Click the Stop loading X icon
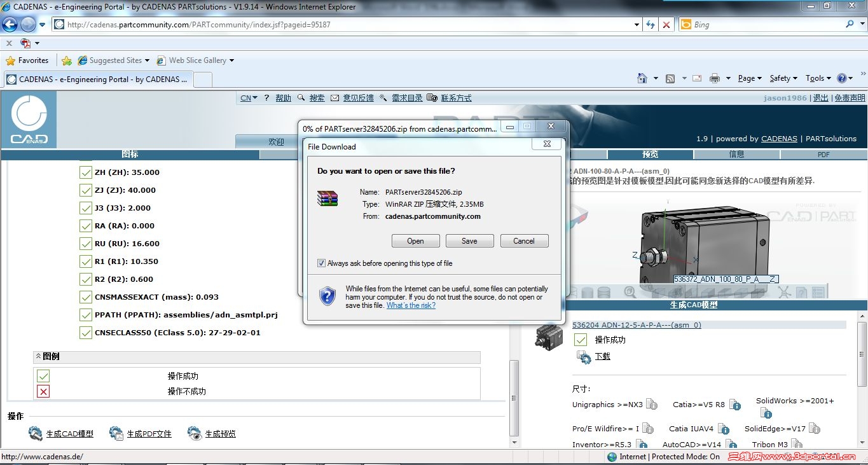The image size is (868, 465). (666, 25)
